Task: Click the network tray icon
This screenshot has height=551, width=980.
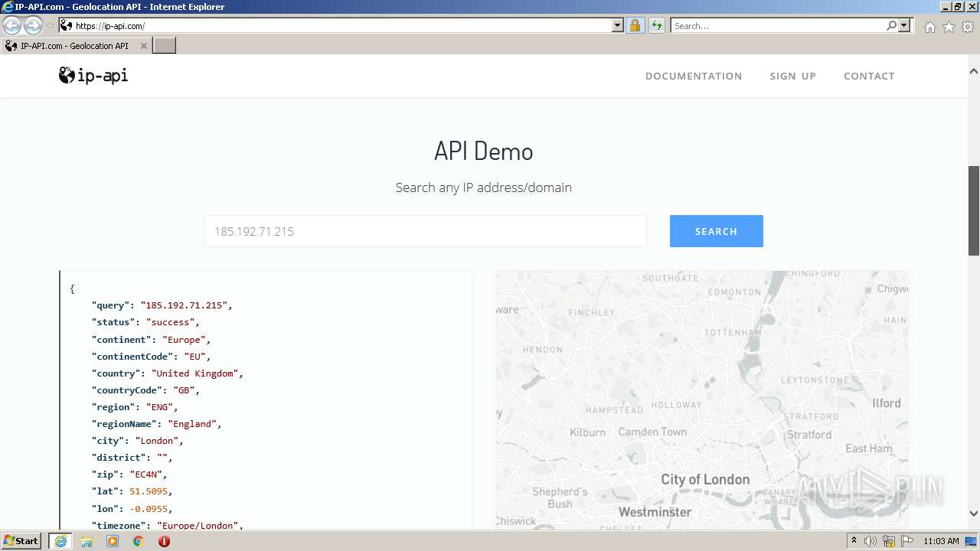Action: (x=888, y=541)
